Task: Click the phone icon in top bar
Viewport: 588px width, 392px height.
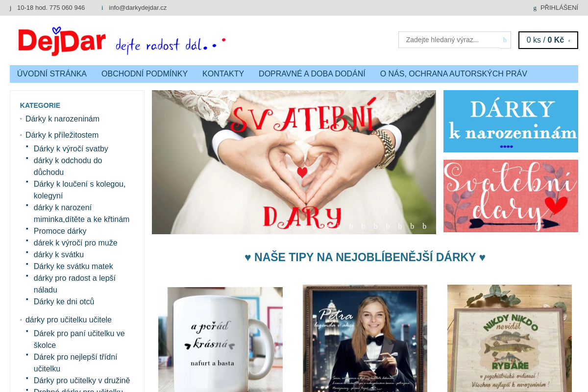Action: [10, 8]
